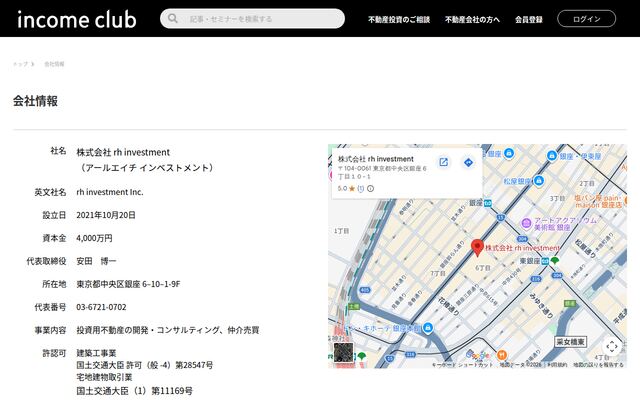This screenshot has width=640, height=400.
Task: Click the search magnifier icon
Action: tap(173, 18)
